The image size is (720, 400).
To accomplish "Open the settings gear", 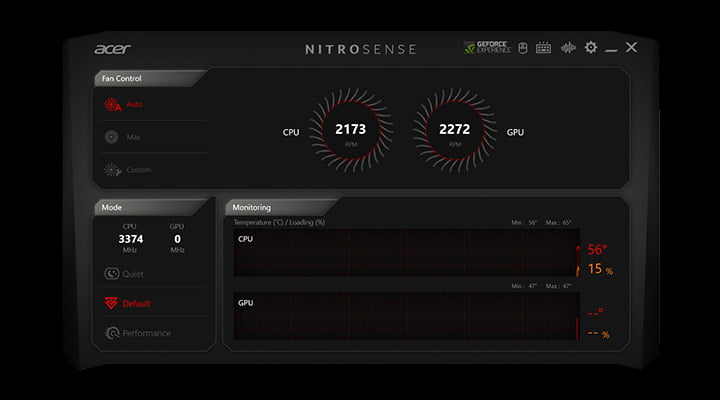I will pyautogui.click(x=590, y=47).
